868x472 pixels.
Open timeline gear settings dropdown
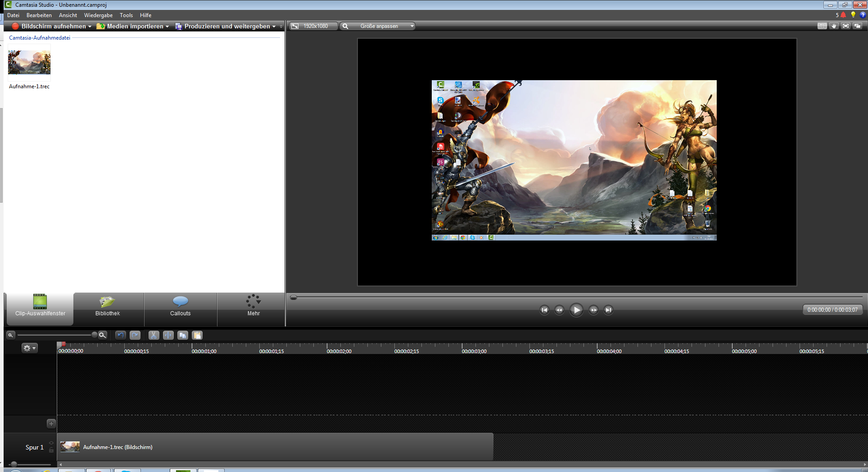click(x=29, y=348)
